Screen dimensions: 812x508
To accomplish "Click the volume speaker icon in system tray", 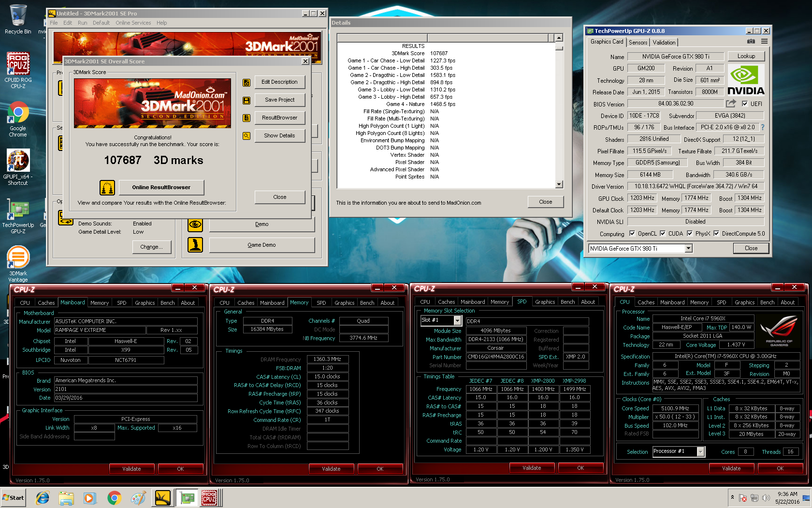I will tap(766, 498).
